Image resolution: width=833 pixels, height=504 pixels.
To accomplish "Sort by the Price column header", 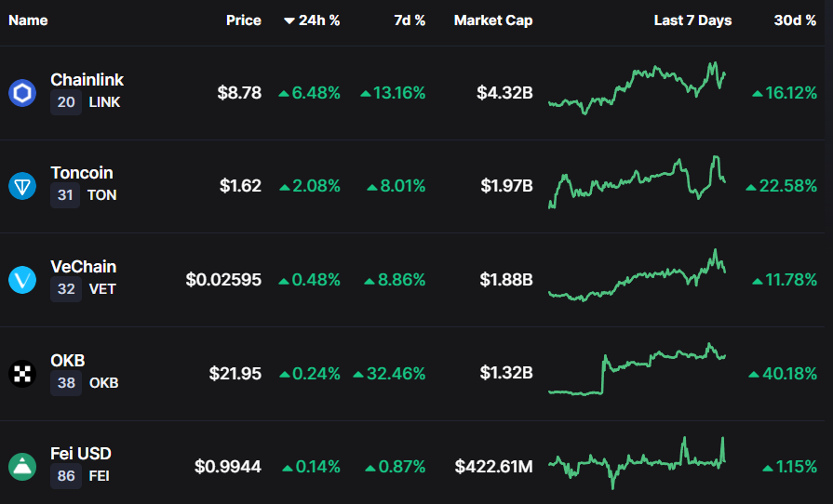I will (243, 20).
